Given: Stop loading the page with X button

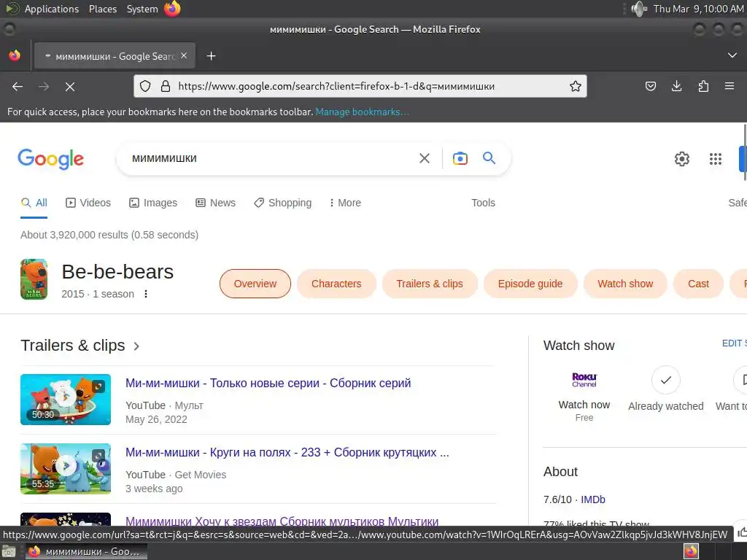Looking at the screenshot, I should (x=69, y=86).
